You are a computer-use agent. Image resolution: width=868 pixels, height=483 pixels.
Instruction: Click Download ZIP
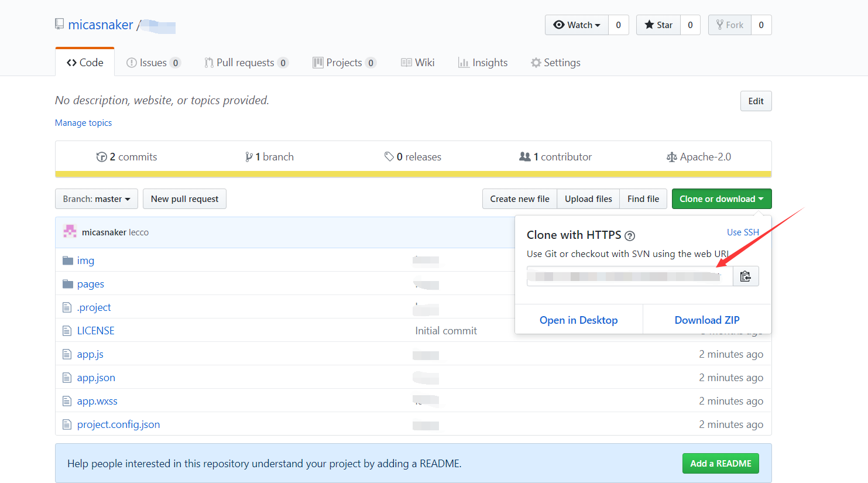click(707, 320)
